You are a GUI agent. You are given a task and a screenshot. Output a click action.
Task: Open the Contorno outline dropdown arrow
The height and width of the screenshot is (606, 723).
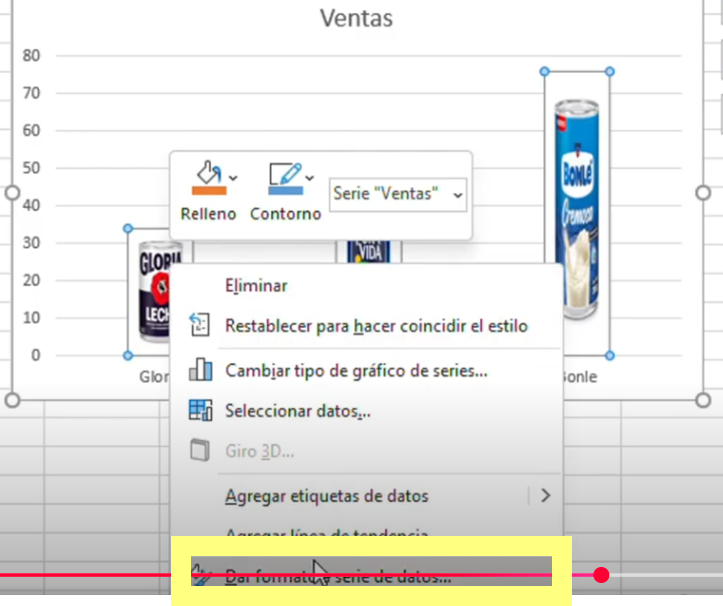(310, 178)
